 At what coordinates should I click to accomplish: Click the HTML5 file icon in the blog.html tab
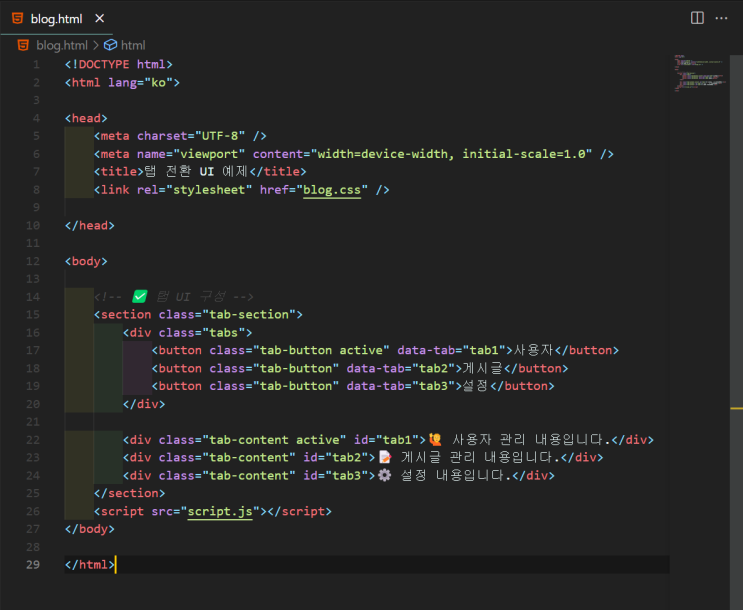(x=18, y=18)
